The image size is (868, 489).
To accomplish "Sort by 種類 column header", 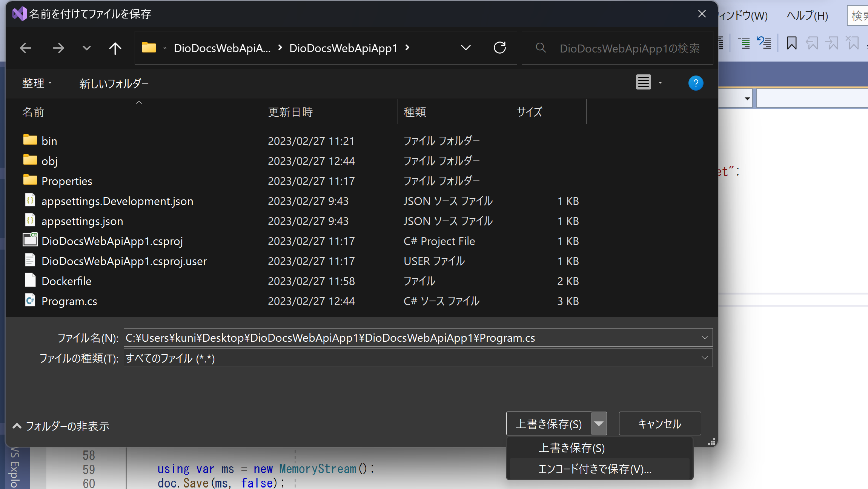I will click(x=415, y=112).
